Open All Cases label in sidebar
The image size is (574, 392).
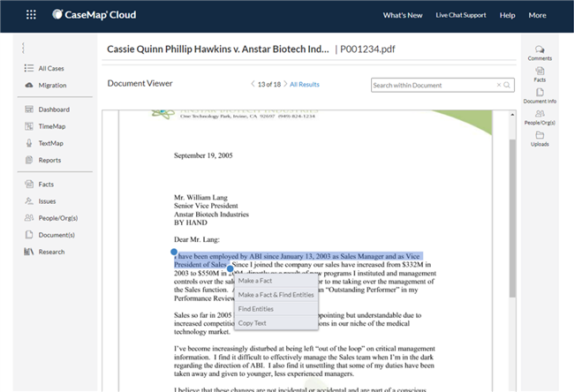click(x=51, y=69)
